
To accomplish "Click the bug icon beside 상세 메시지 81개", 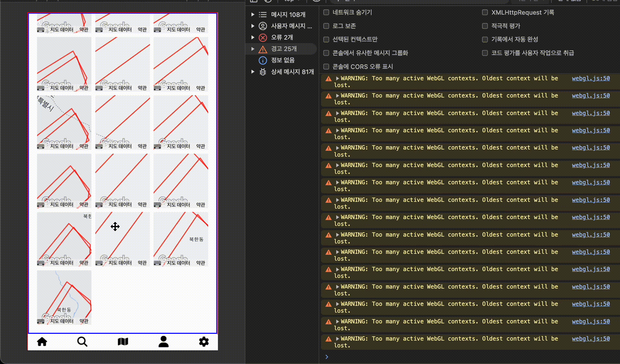I will (x=263, y=72).
